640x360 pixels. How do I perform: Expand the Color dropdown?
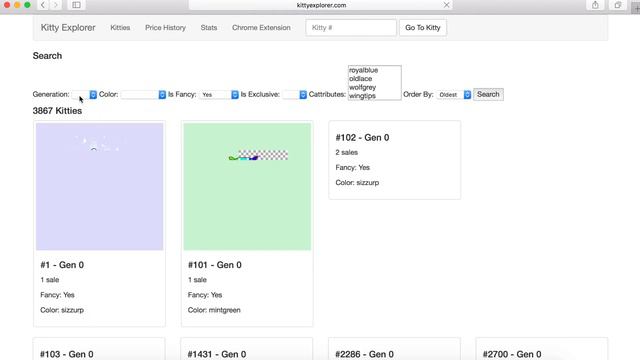pos(143,94)
